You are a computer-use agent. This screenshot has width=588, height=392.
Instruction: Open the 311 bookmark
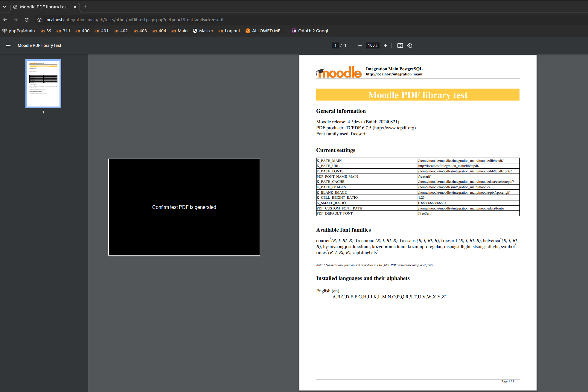[x=63, y=31]
